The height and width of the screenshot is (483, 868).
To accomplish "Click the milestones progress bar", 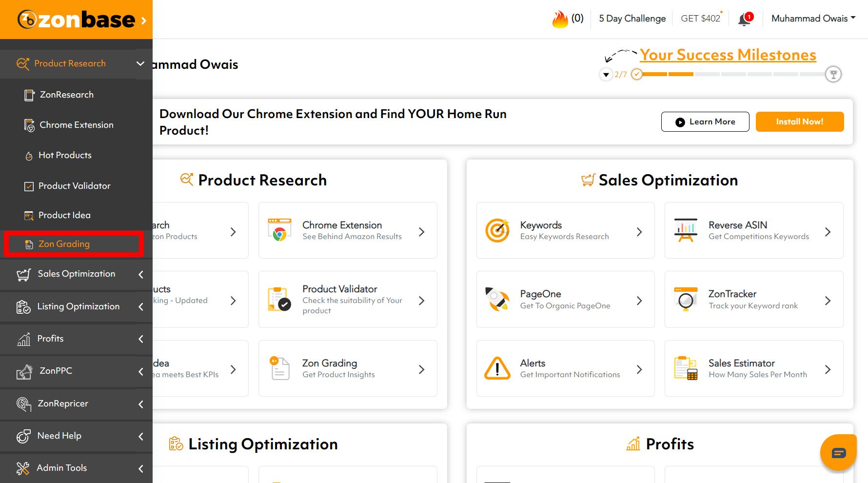I will [733, 74].
